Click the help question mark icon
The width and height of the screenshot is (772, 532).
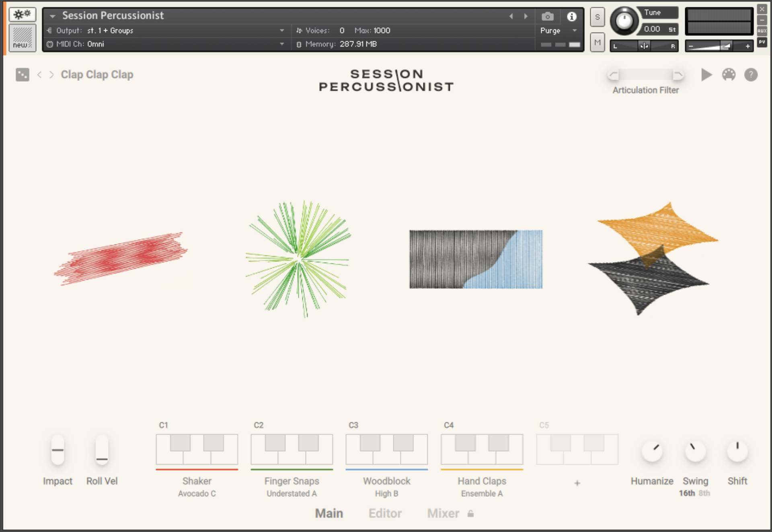point(751,75)
